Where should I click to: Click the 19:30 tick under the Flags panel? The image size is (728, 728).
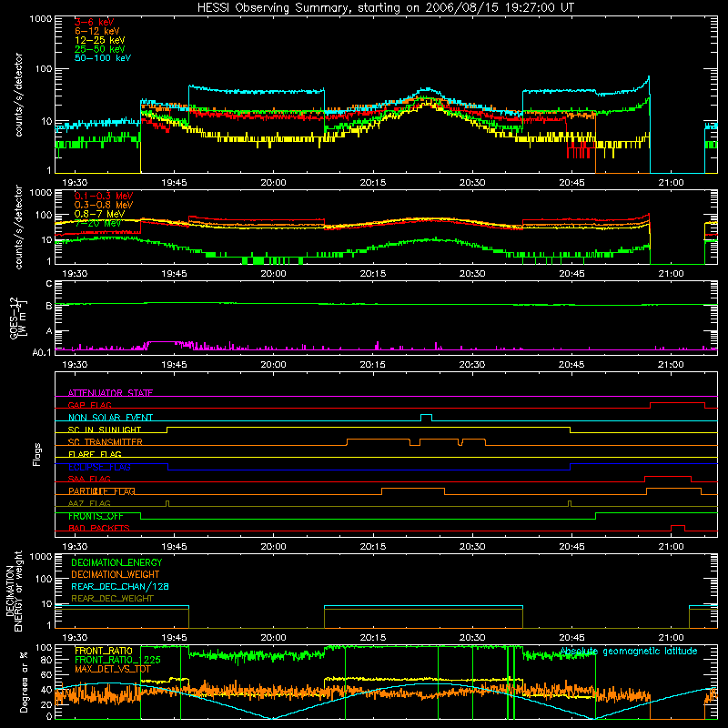click(x=75, y=547)
